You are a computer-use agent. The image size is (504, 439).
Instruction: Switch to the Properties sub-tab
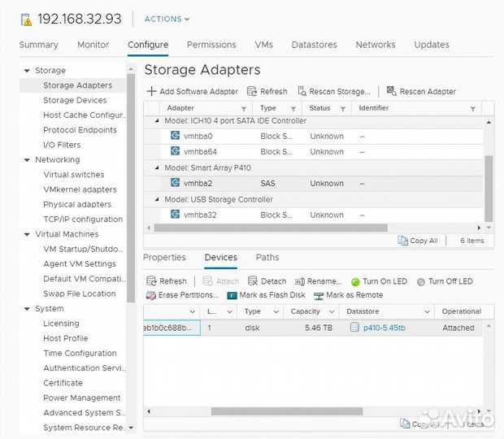pyautogui.click(x=164, y=257)
